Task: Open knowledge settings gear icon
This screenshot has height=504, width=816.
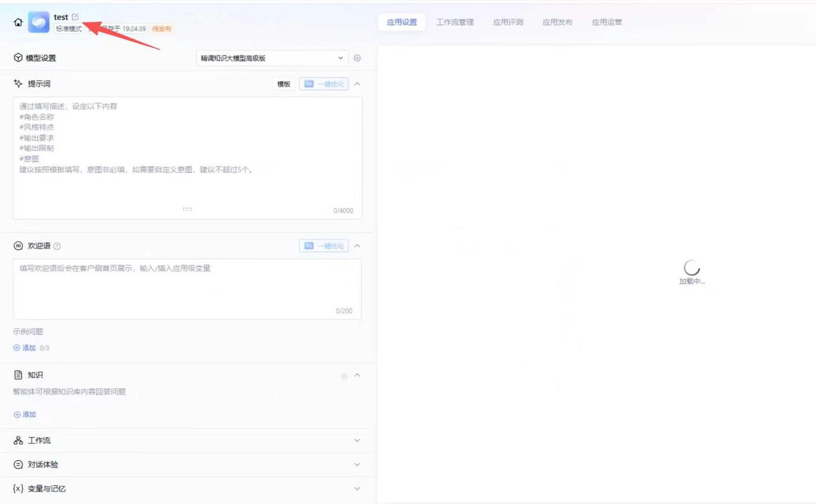Action: pyautogui.click(x=344, y=376)
